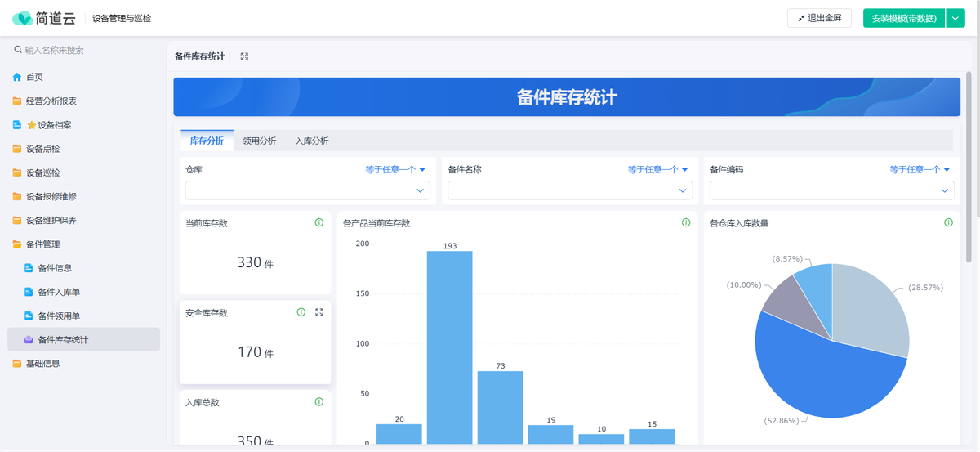
Task: Click the 简道云 logo
Action: (43, 18)
